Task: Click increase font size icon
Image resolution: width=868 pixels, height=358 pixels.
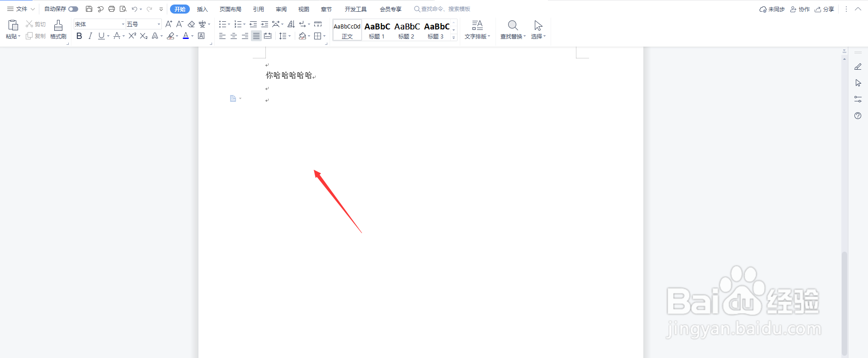Action: 169,24
